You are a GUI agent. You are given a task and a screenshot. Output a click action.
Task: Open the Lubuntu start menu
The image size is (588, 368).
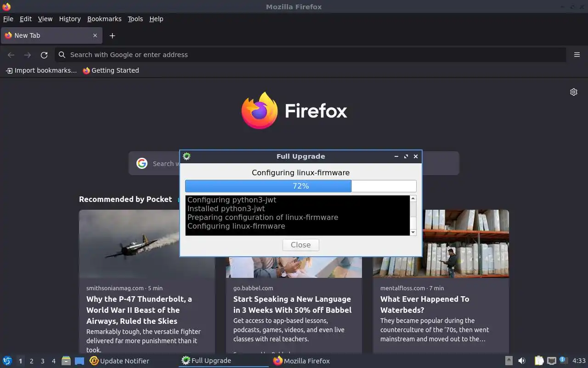(7, 361)
